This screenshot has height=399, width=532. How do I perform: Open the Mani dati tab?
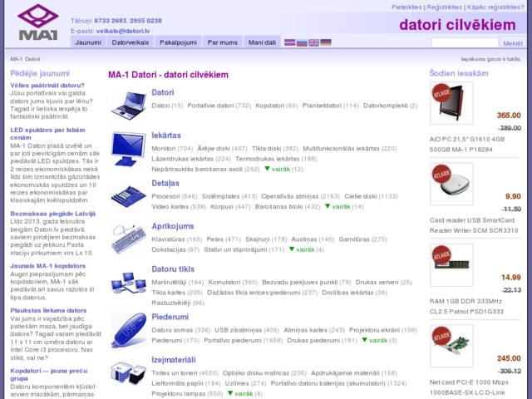tap(262, 42)
